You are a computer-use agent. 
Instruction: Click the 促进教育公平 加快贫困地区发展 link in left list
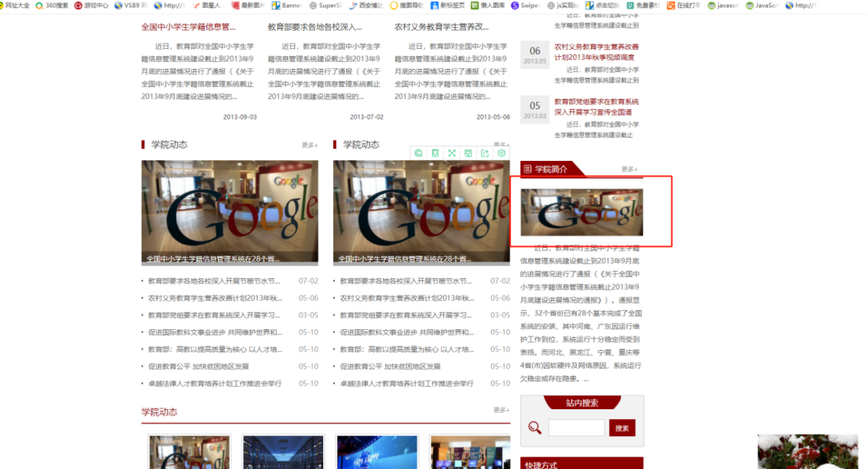[x=199, y=366]
